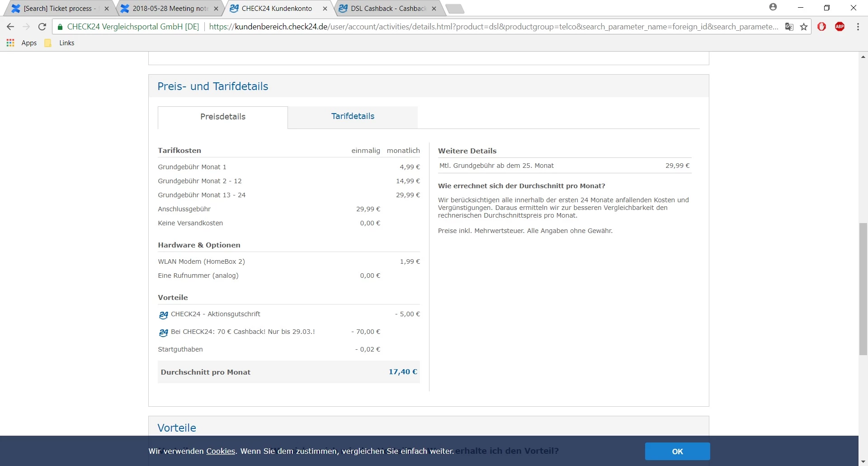Close the CHECK24 Kundenkonto tab
This screenshot has width=868, height=466.
[325, 9]
